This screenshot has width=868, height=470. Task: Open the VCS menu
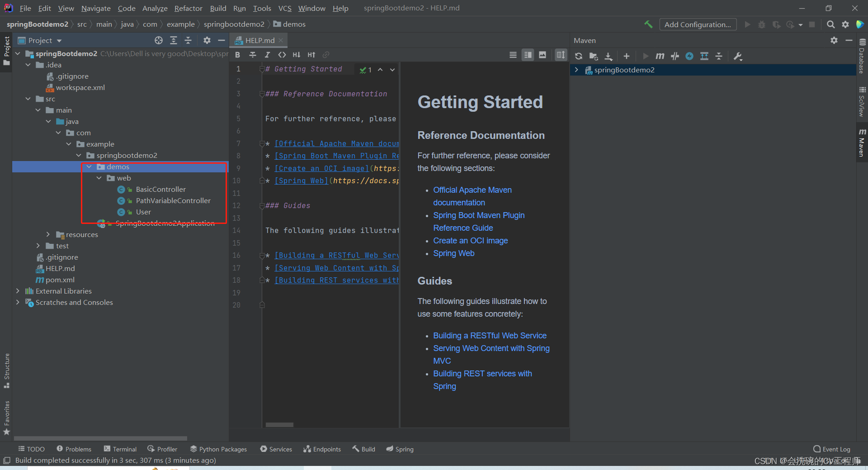[x=285, y=8]
